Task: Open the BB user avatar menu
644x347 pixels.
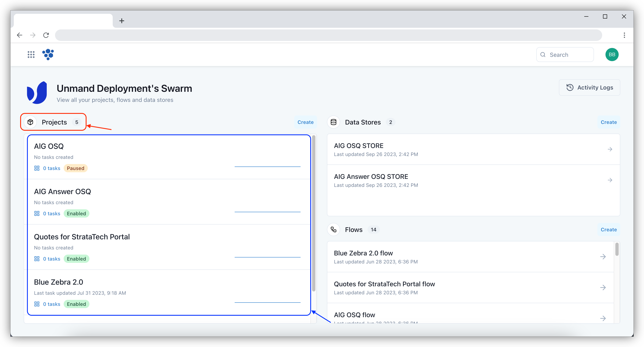Action: [x=612, y=55]
